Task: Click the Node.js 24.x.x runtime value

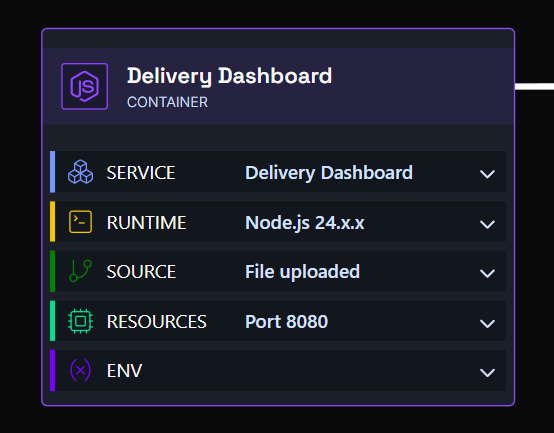Action: [305, 223]
